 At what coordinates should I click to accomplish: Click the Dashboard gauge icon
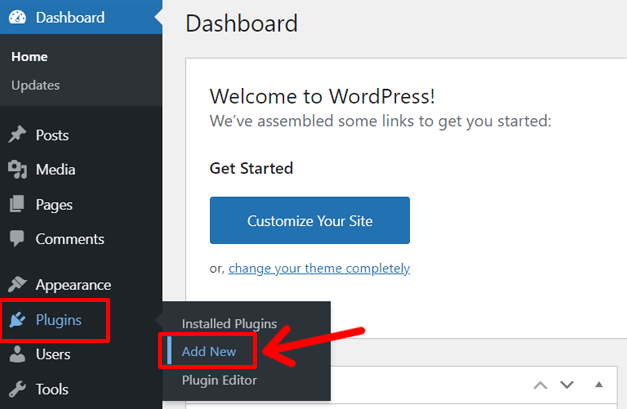(17, 18)
